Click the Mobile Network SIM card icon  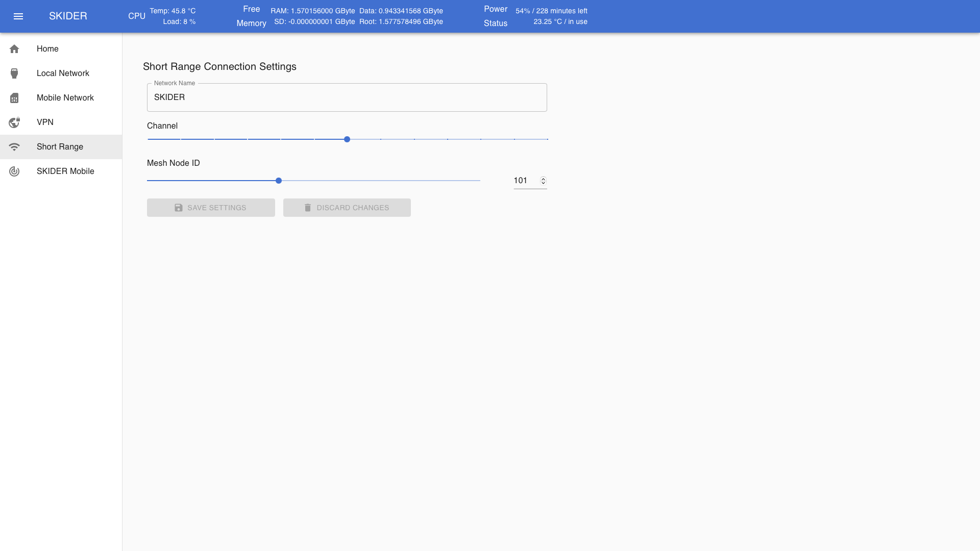coord(14,98)
